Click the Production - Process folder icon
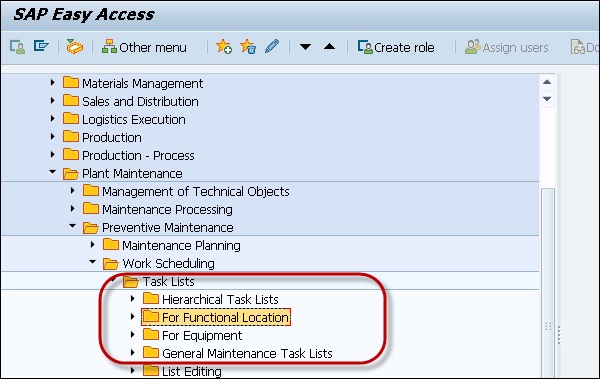 point(71,154)
